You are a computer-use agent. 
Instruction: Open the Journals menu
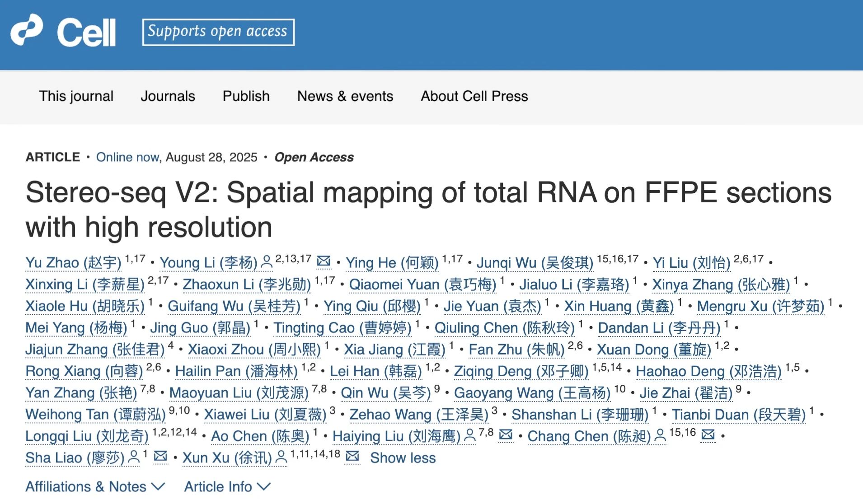pos(168,96)
